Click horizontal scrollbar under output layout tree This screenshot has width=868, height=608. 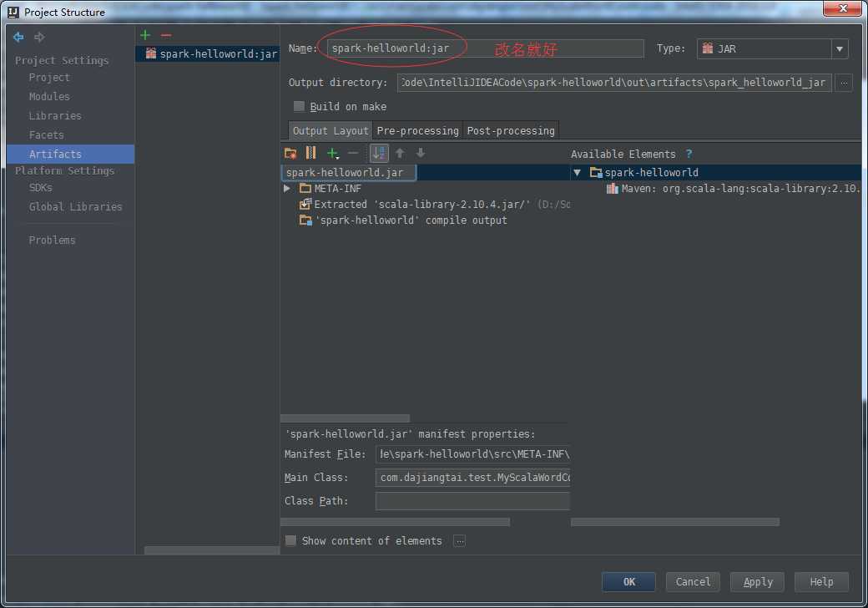pos(345,418)
